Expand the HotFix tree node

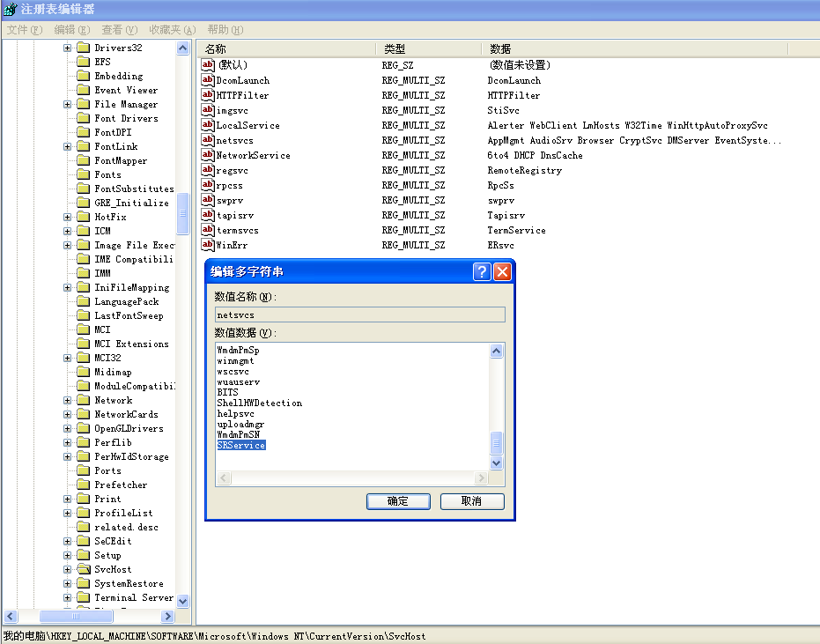68,217
